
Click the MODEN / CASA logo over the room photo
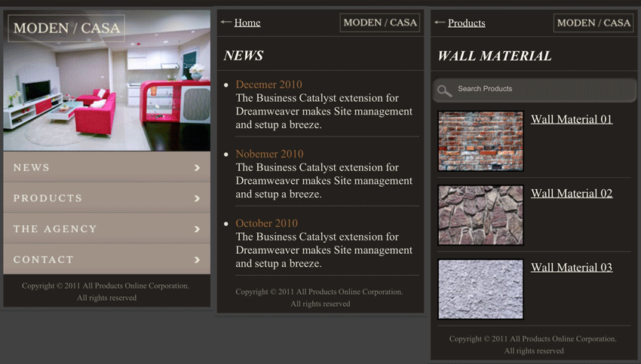point(66,29)
